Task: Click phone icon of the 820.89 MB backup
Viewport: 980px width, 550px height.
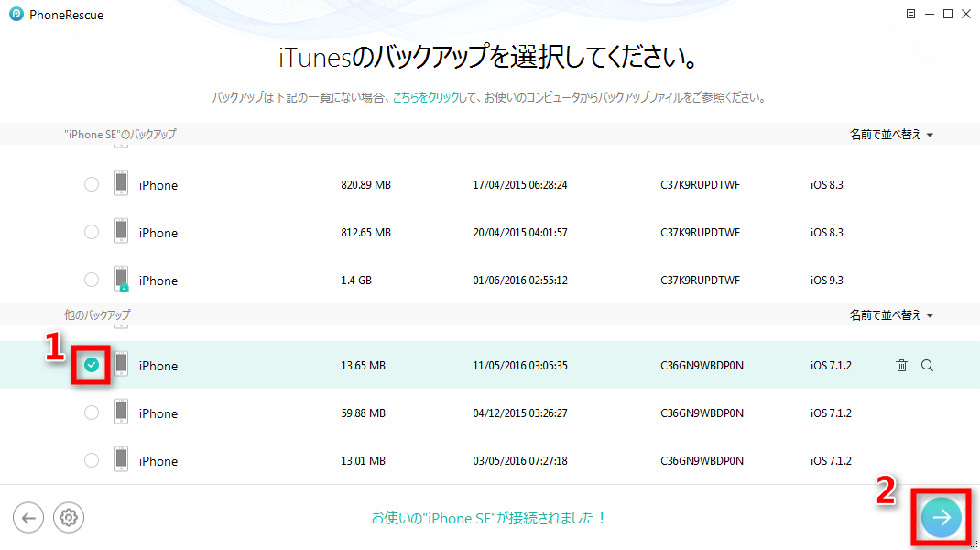Action: pyautogui.click(x=121, y=184)
